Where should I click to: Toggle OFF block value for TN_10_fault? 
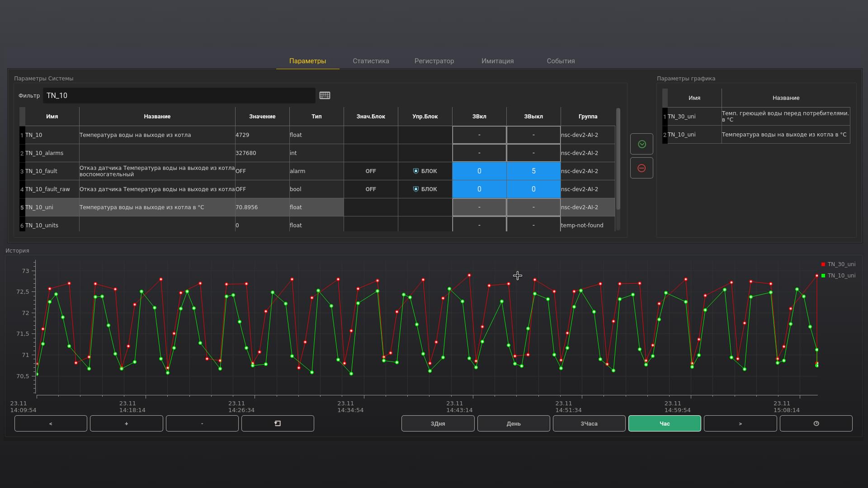click(371, 171)
